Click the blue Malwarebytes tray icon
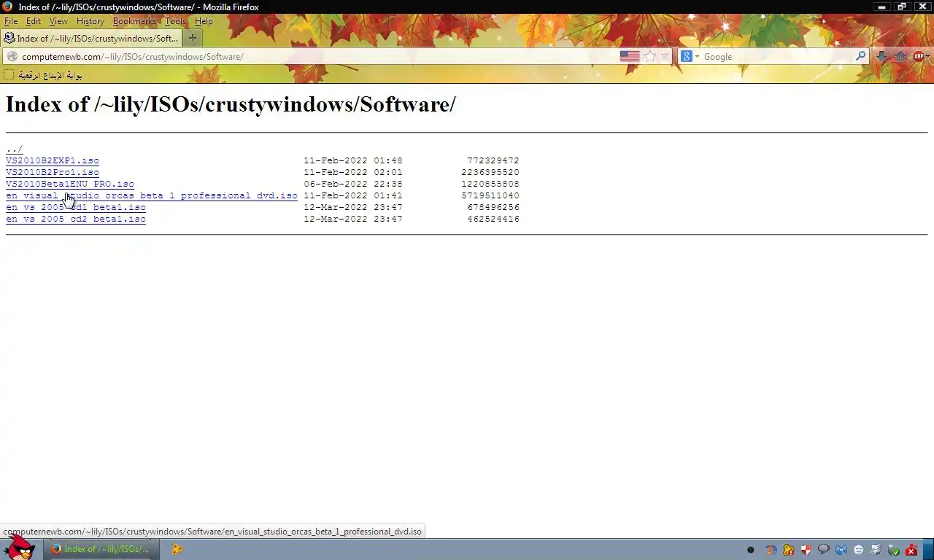The height and width of the screenshot is (560, 934). [x=841, y=550]
